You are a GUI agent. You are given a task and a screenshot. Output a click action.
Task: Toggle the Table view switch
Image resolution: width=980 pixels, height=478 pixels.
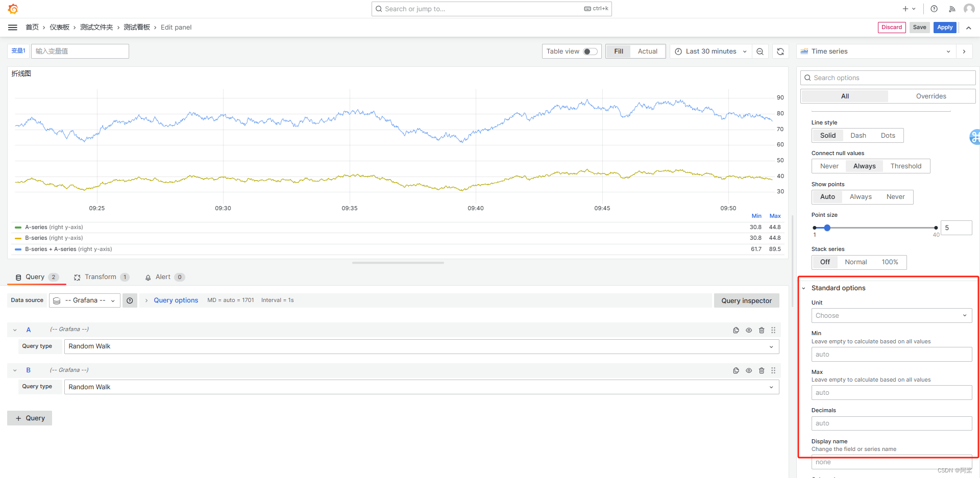point(590,52)
